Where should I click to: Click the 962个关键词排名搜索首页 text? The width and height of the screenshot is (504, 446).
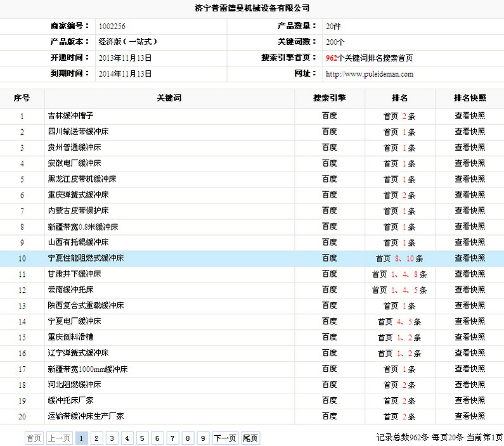click(x=370, y=58)
